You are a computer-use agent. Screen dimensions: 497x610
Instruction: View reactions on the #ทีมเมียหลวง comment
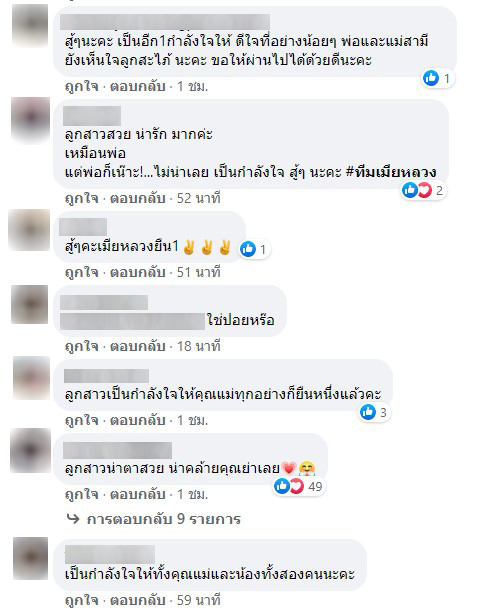coord(424,190)
